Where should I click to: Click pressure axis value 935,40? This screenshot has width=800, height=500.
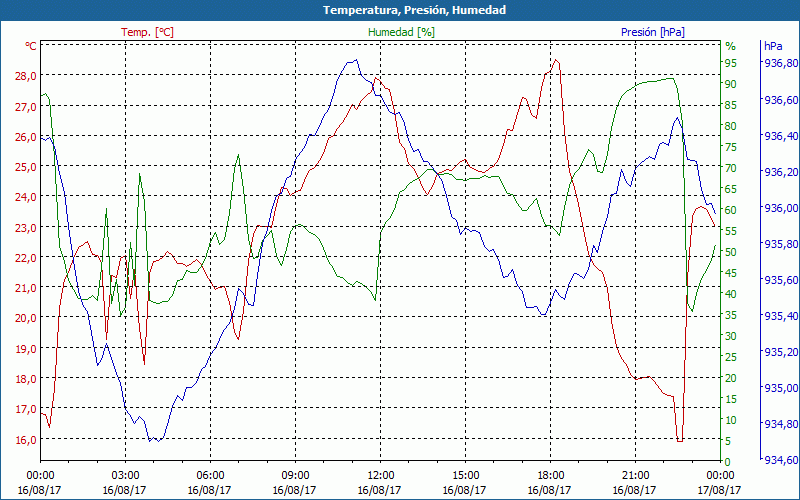[x=780, y=316]
